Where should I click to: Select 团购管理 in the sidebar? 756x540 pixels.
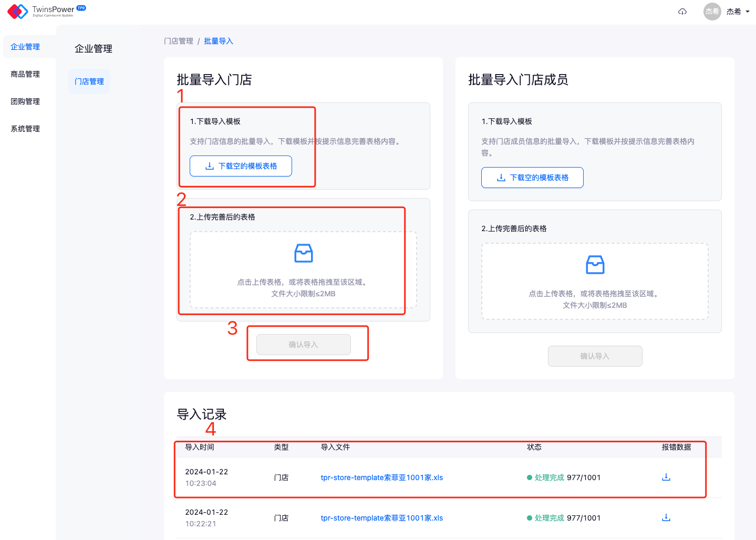pyautogui.click(x=25, y=101)
